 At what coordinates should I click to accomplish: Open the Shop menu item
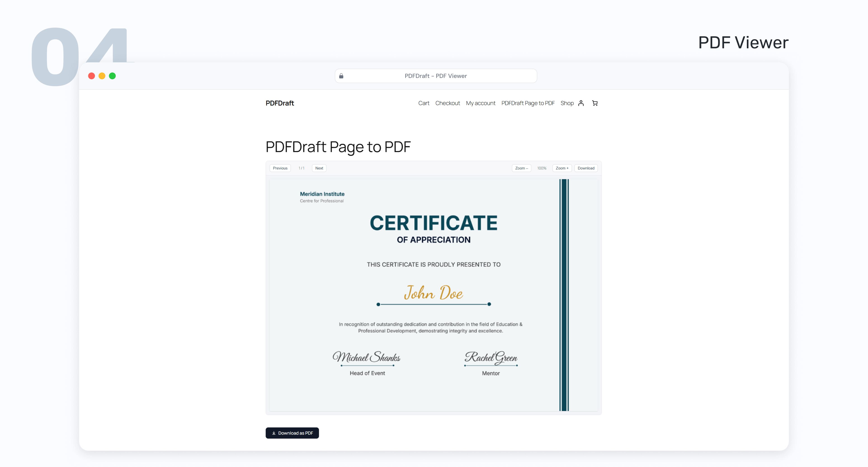coord(567,103)
